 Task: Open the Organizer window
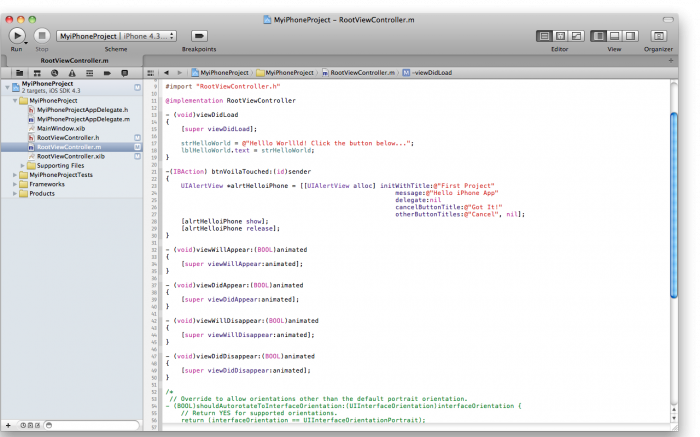point(658,35)
